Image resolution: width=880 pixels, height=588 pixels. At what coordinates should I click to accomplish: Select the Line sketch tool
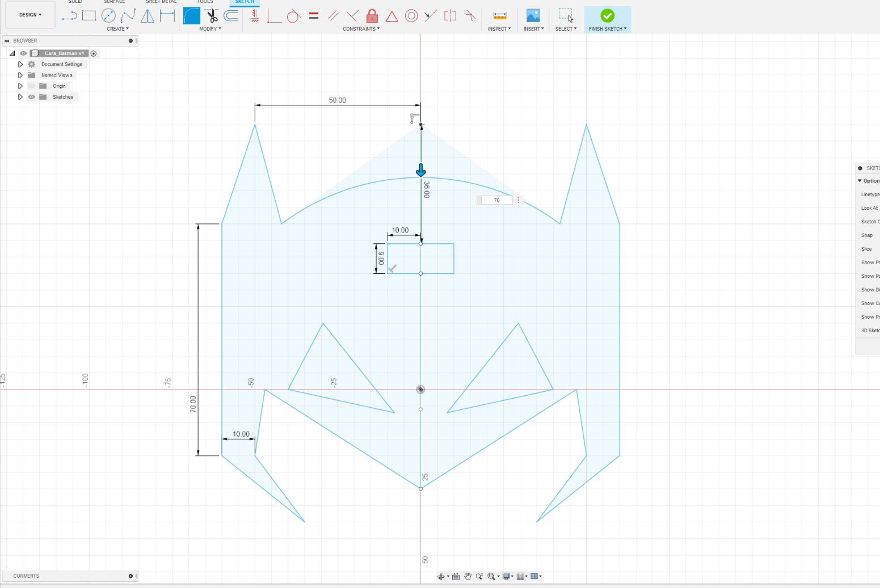(69, 16)
